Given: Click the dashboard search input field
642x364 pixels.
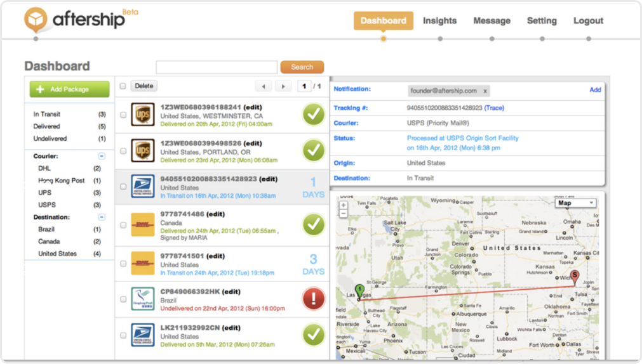Looking at the screenshot, I should (217, 67).
